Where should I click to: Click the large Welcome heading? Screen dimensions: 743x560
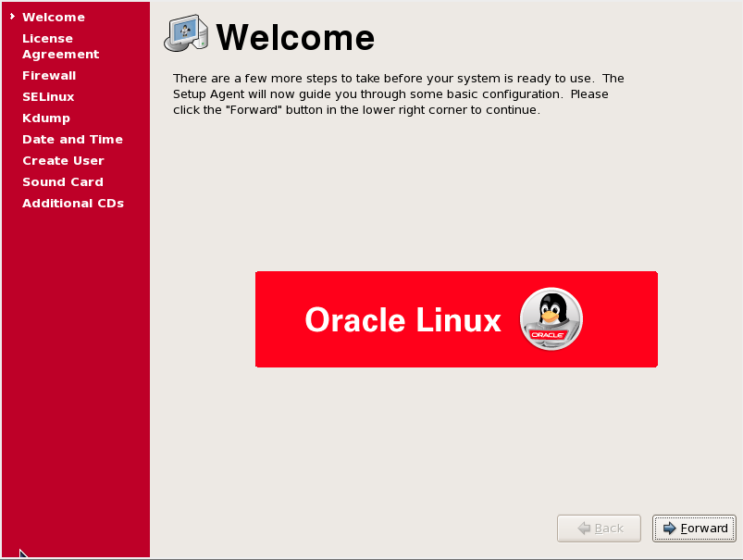(295, 37)
